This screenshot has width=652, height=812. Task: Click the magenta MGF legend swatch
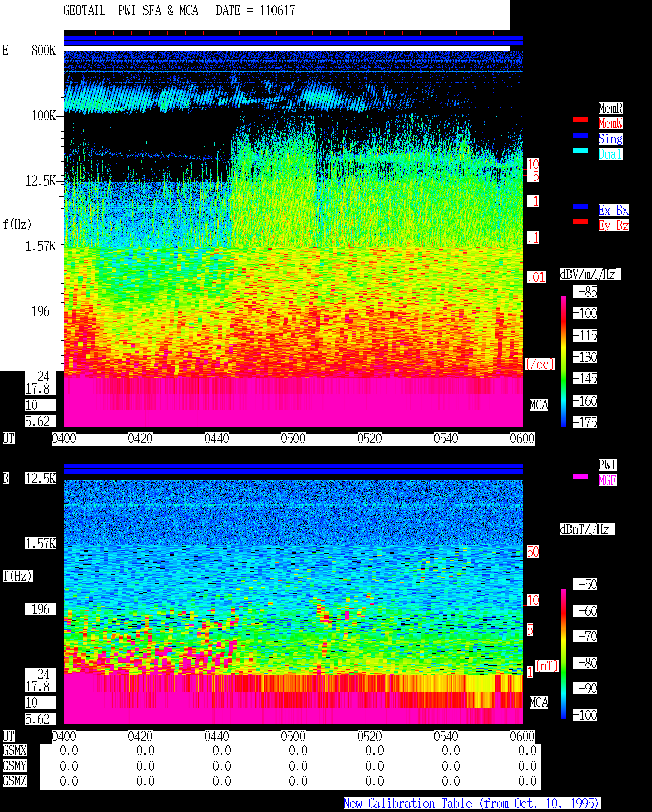point(581,477)
